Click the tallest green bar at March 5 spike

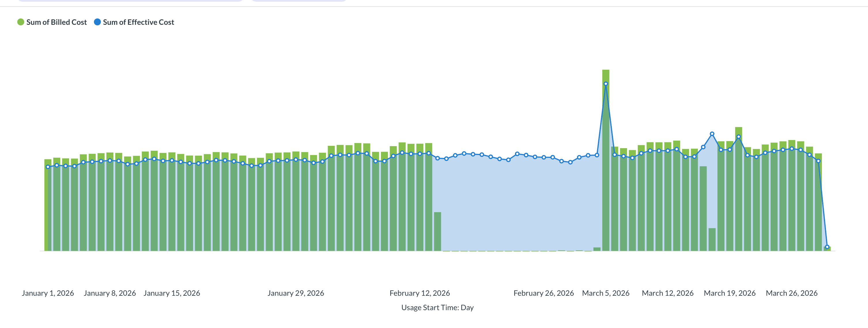605,76
